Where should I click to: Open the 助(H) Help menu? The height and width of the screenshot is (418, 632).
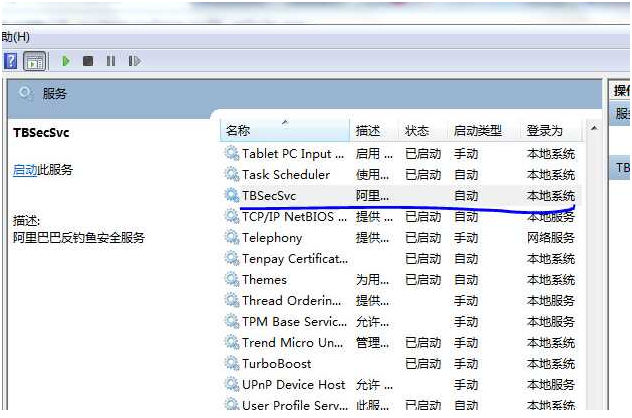[x=15, y=37]
